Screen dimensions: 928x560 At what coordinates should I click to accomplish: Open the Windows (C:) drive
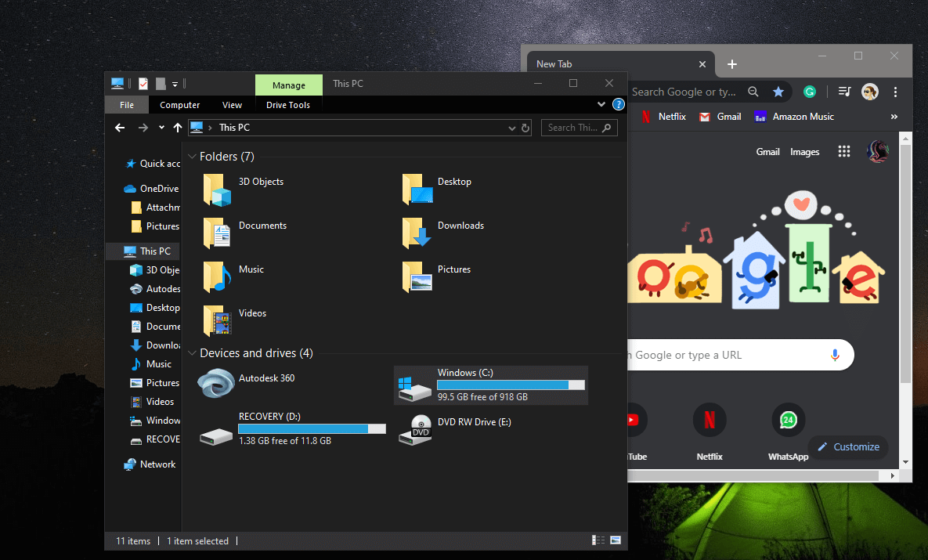click(x=415, y=385)
